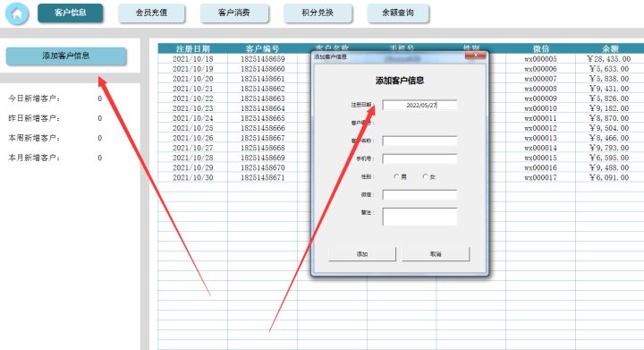
Task: Open the 余额查询 tab
Action: pos(398,13)
